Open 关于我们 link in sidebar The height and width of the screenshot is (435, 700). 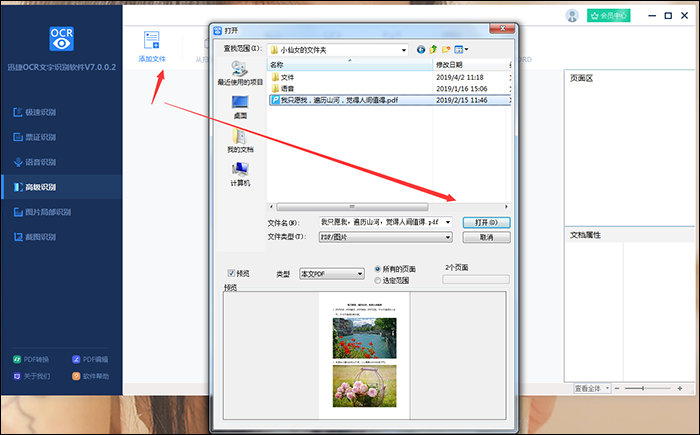tap(31, 376)
